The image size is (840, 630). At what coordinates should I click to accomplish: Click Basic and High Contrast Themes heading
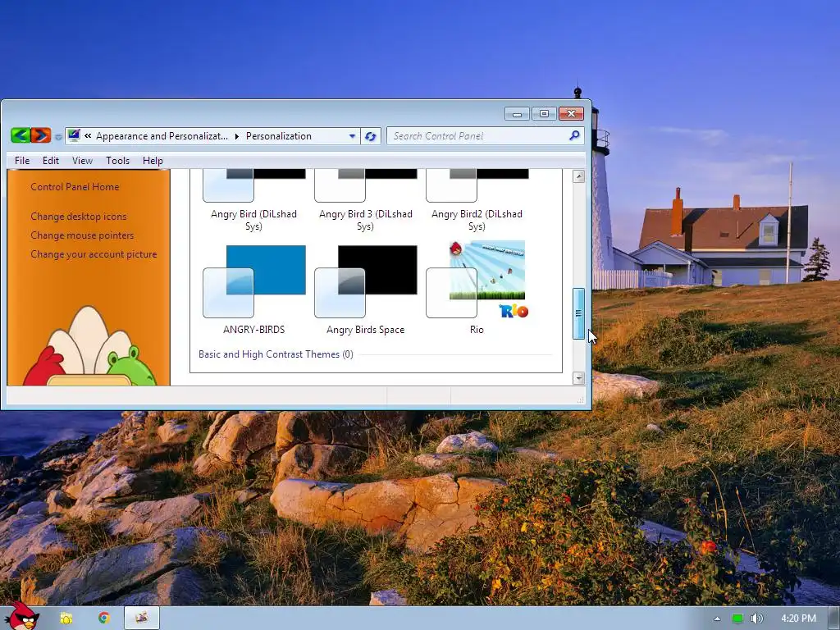[276, 354]
